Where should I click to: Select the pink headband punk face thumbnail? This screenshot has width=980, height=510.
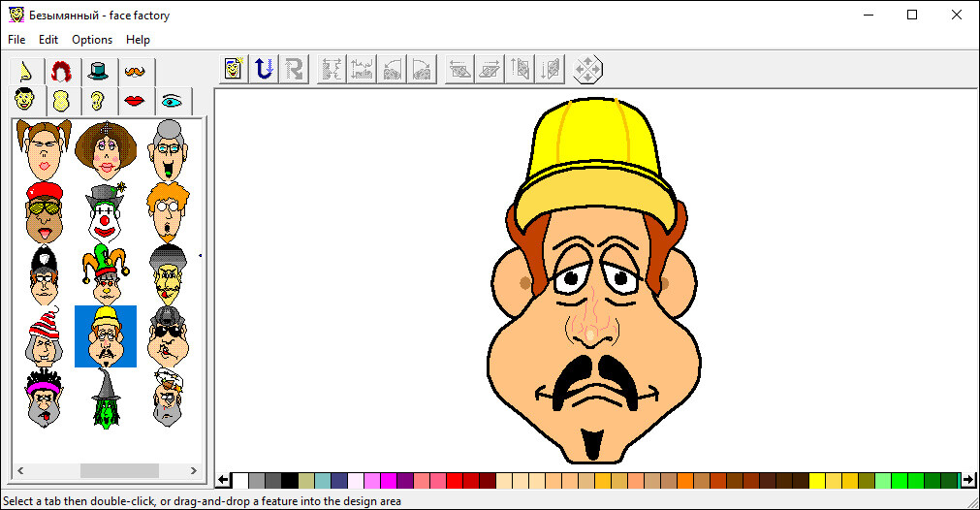(44, 398)
